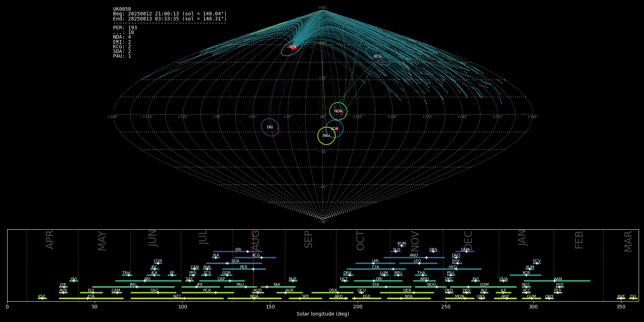Image resolution: width=644 pixels, height=322 pixels.
Task: Click the KCG label in the timeline
Action: [256, 255]
